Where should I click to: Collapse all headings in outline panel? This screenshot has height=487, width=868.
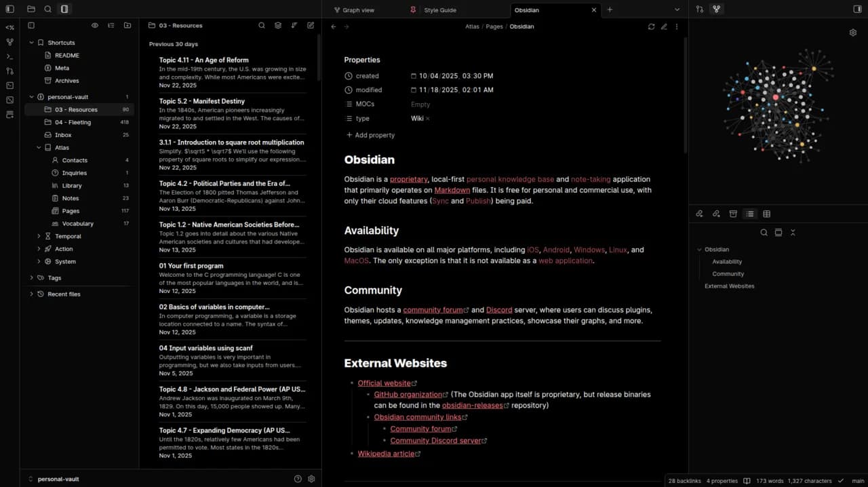click(x=793, y=232)
